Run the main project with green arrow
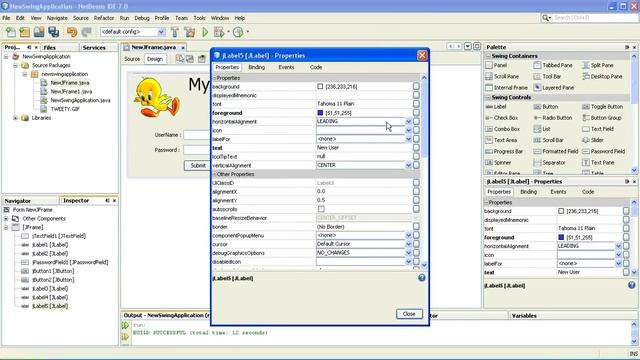The image size is (640, 360). 205,32
